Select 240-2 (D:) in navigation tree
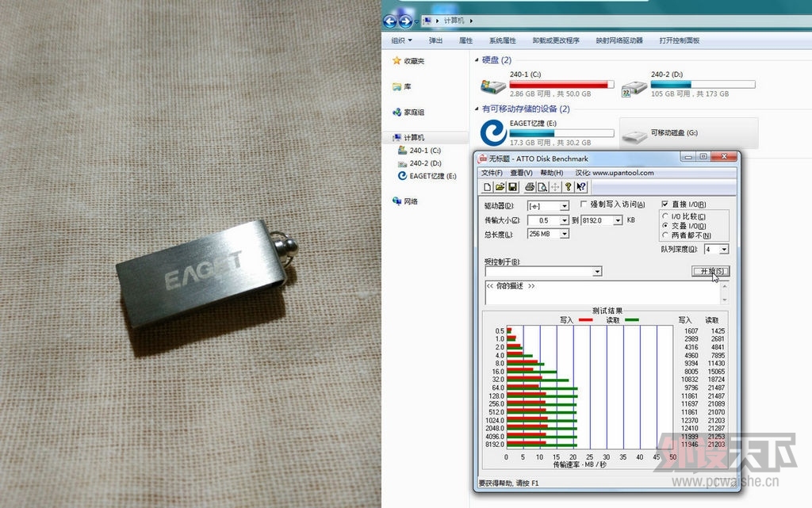This screenshot has height=508, width=812. [x=419, y=163]
